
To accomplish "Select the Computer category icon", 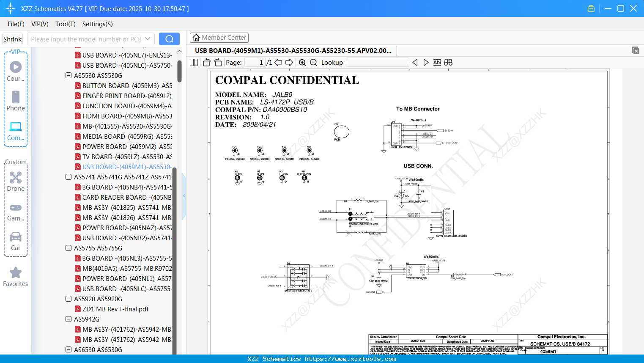I will pos(16,131).
